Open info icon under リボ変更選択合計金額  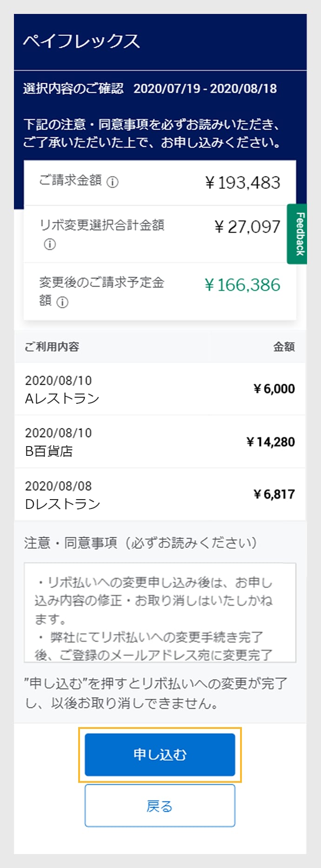[x=50, y=244]
